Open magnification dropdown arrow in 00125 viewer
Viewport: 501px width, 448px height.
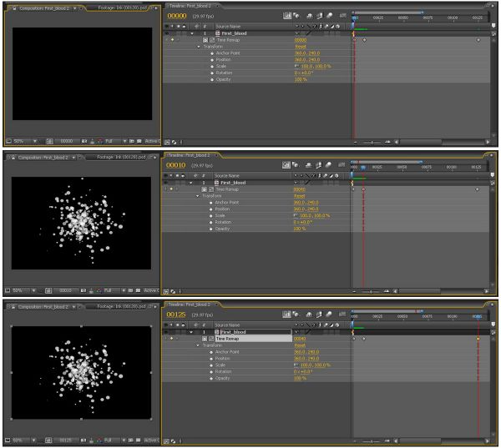[x=33, y=440]
